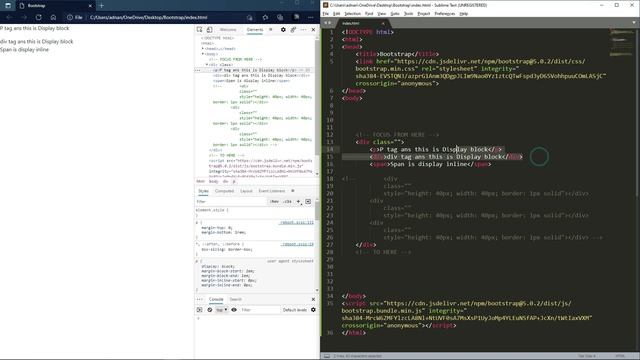Open the Styles tab in DevTools
The height and width of the screenshot is (360, 640).
coord(203,191)
